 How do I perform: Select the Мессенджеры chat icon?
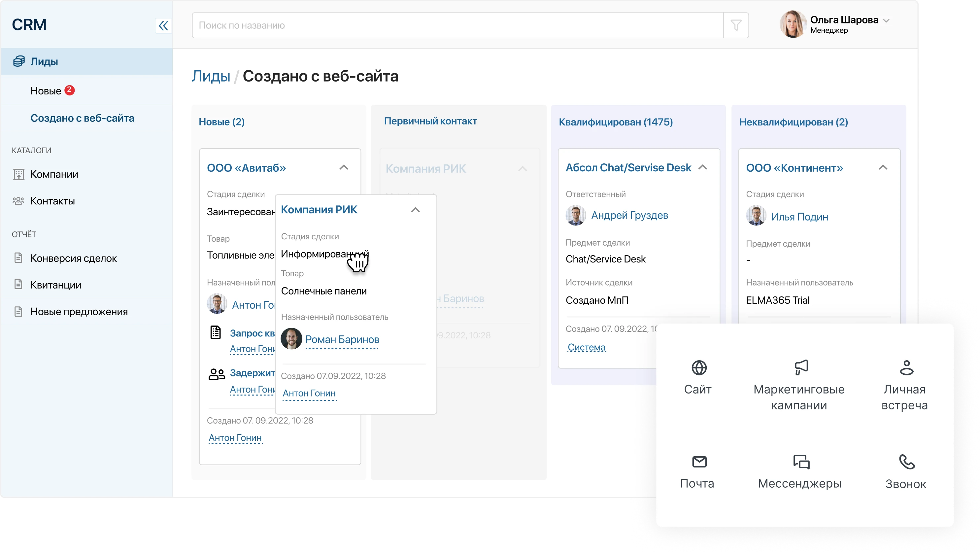point(801,462)
